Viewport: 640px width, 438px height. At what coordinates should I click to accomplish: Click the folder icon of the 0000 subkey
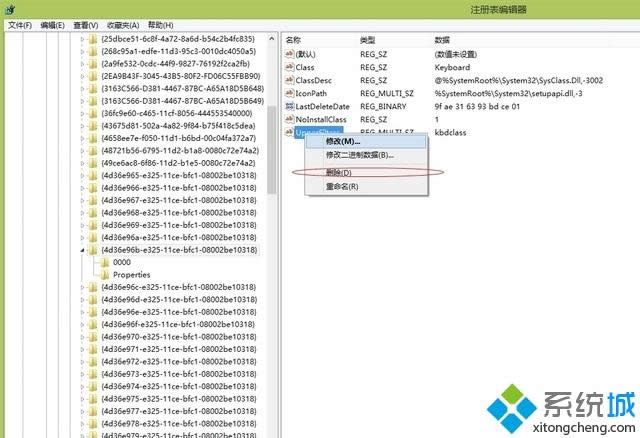click(104, 262)
